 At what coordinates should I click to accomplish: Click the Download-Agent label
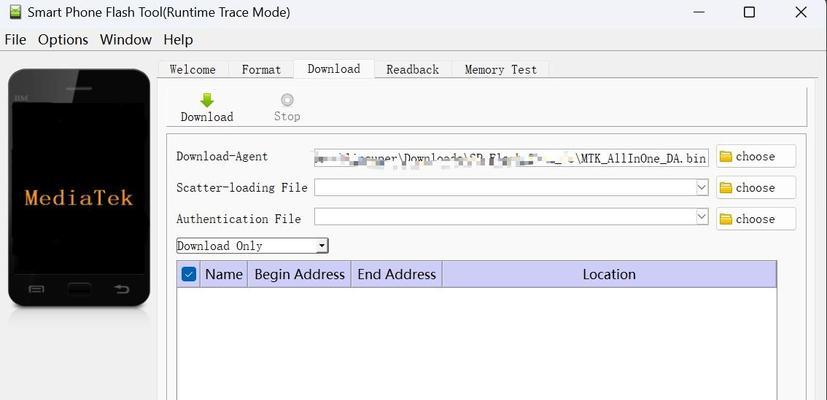(222, 157)
